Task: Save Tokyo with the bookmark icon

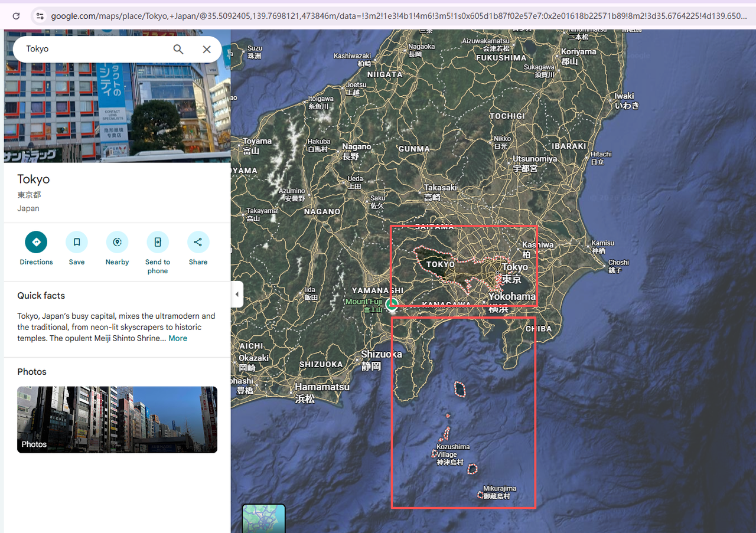Action: [77, 248]
